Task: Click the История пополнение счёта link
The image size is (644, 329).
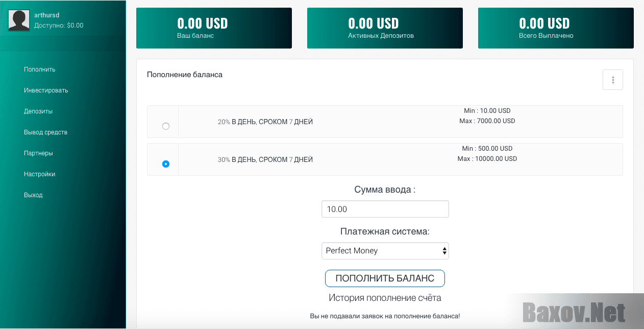Action: (x=385, y=297)
